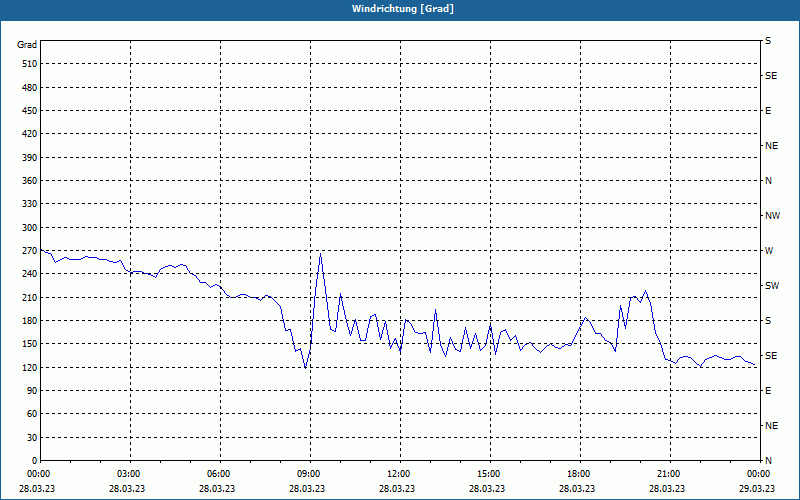
Task: Click the 18:00 time label
Action: coord(579,474)
